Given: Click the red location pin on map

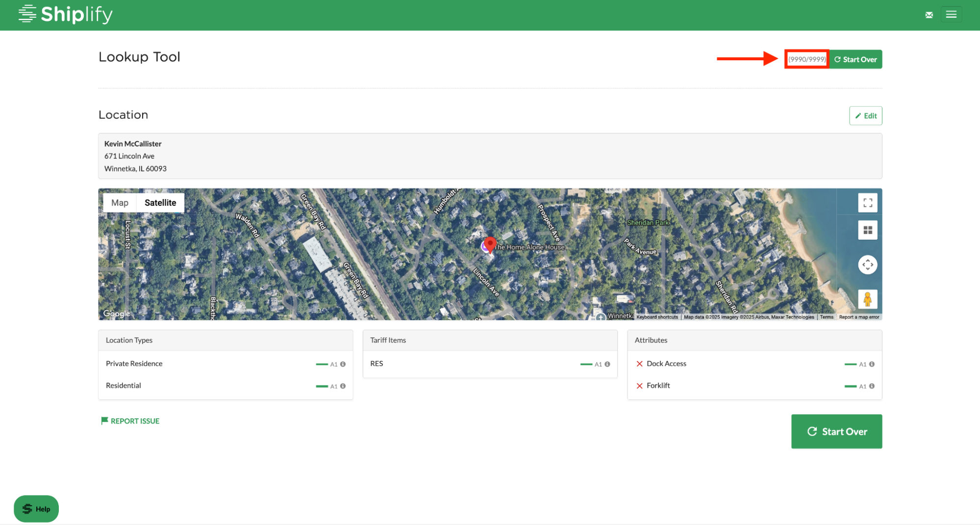Looking at the screenshot, I should point(490,244).
